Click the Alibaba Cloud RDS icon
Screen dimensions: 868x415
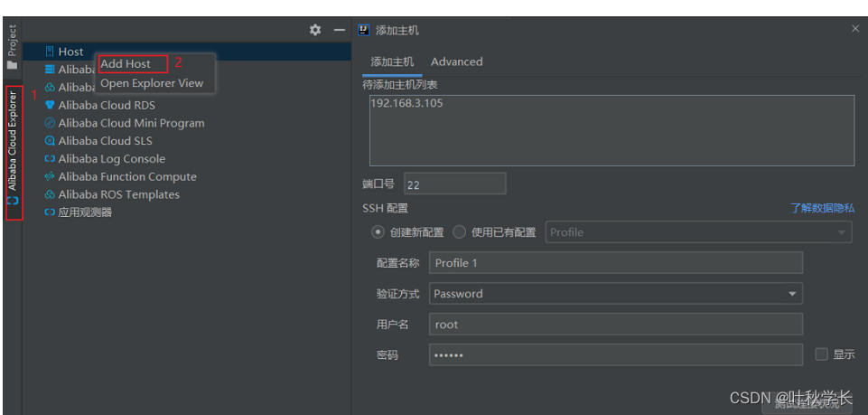pos(50,105)
